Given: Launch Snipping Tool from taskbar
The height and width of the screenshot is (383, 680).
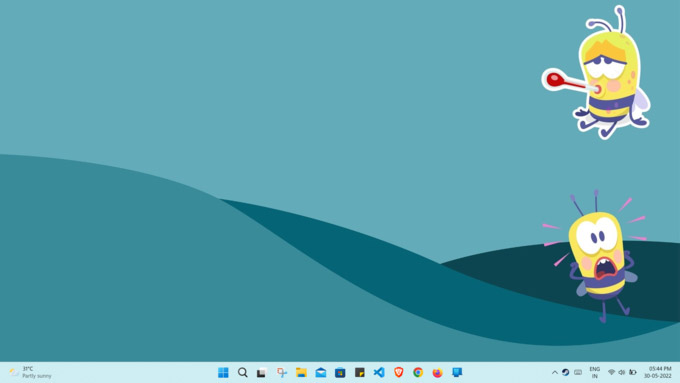Looking at the screenshot, I should [282, 372].
